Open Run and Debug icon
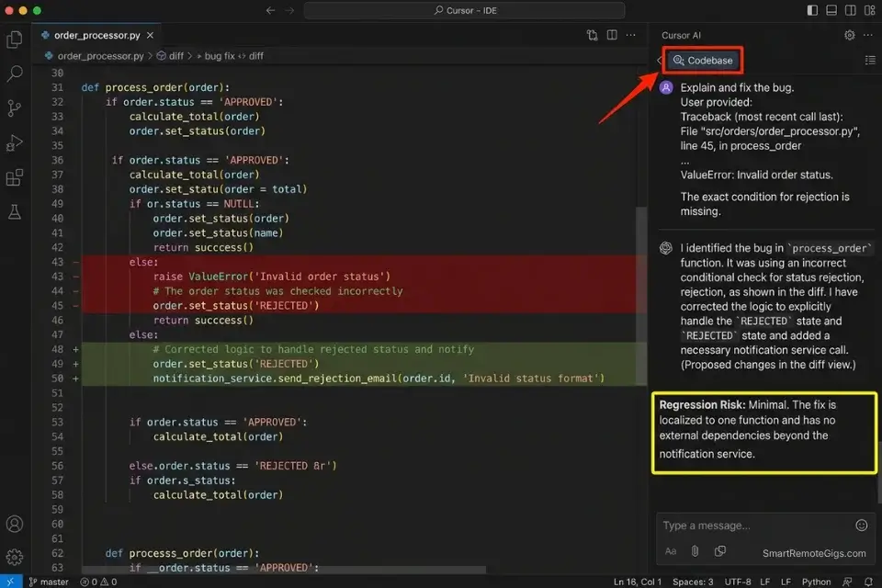Viewport: 882px width, 588px height. pos(15,143)
